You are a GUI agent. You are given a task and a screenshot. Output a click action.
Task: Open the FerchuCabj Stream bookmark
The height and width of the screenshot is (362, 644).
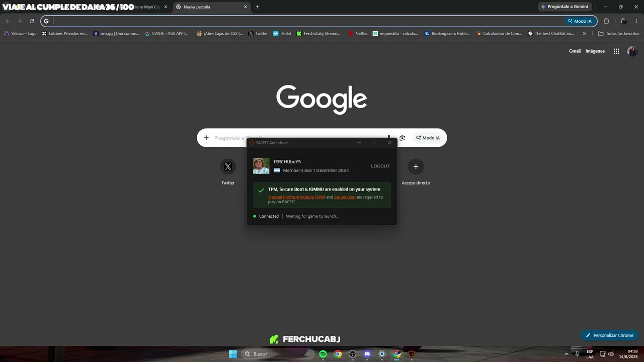(x=318, y=34)
